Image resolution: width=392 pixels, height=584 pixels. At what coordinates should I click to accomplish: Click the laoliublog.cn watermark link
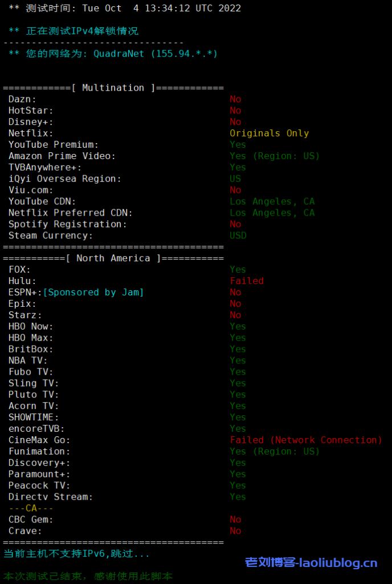[311, 563]
